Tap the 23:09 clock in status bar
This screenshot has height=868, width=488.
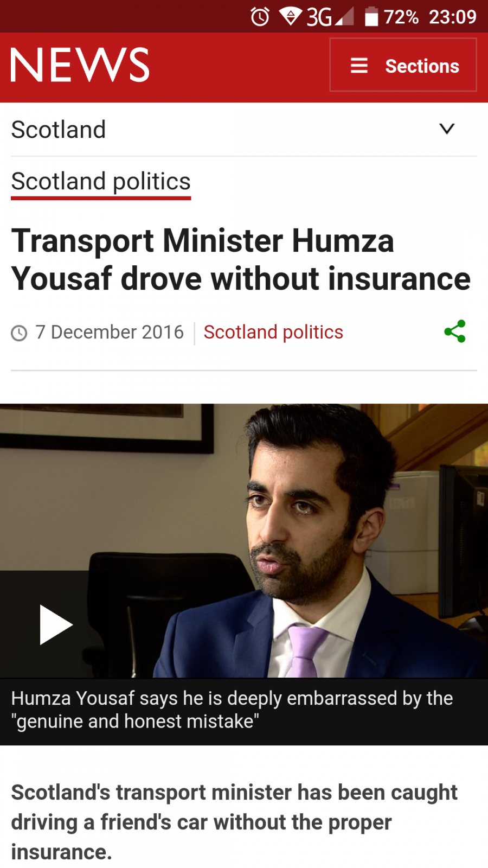(453, 17)
